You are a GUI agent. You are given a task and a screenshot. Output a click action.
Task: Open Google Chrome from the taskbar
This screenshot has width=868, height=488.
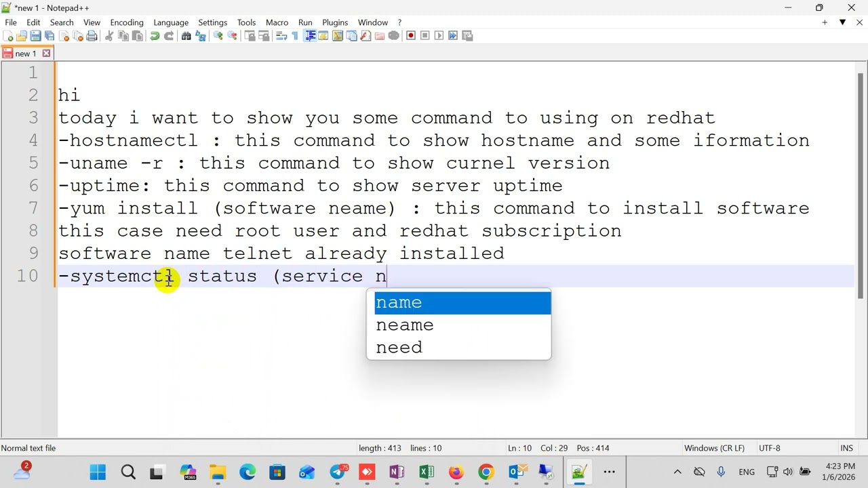[x=486, y=472]
